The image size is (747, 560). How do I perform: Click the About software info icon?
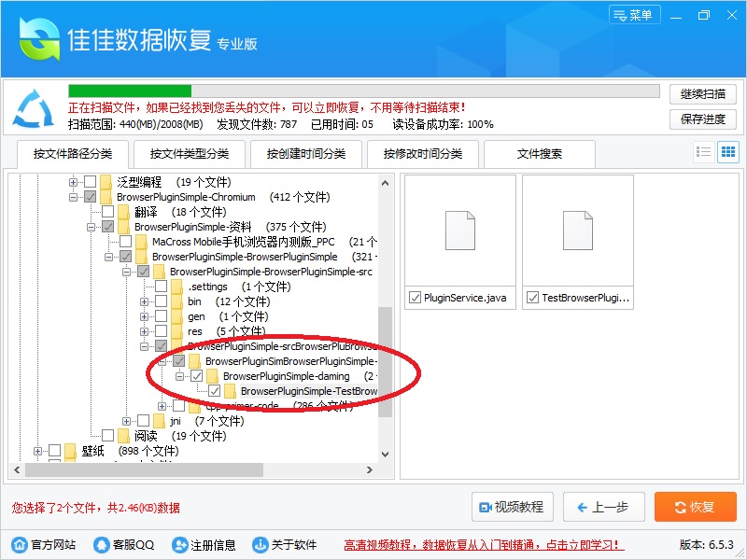pyautogui.click(x=261, y=544)
